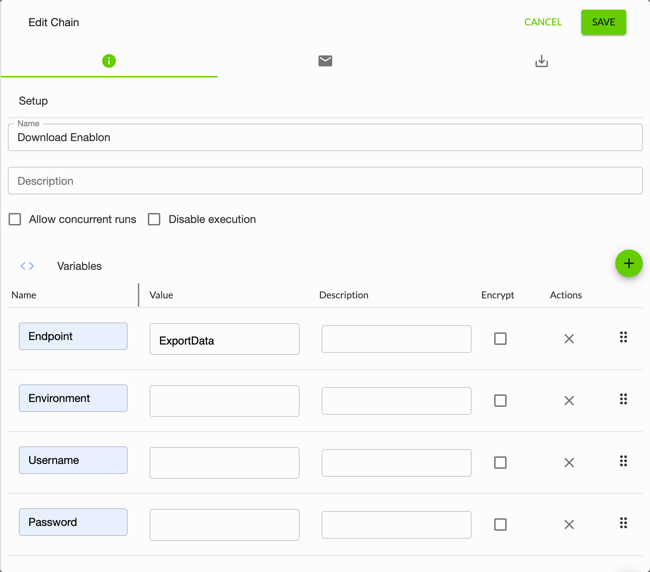Delete the Endpoint variable row

click(x=569, y=339)
